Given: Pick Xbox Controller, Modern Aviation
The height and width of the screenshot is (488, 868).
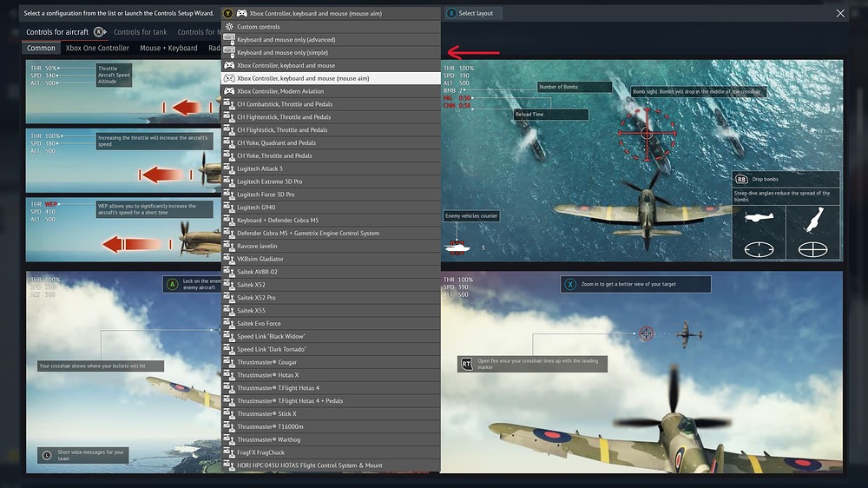Looking at the screenshot, I should 331,91.
